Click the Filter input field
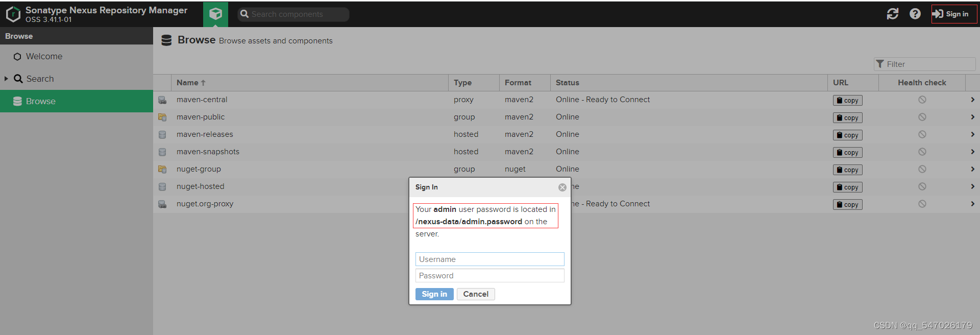The width and height of the screenshot is (980, 335). (x=924, y=64)
